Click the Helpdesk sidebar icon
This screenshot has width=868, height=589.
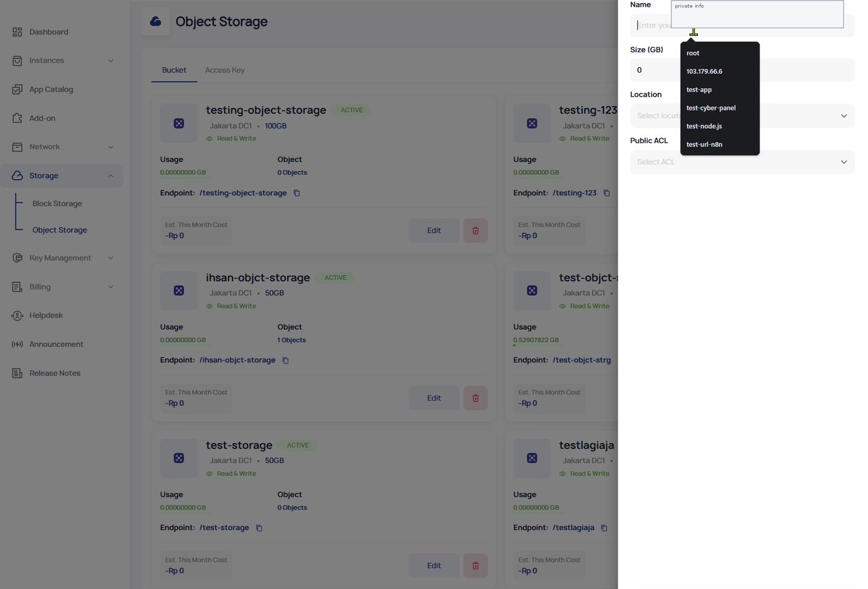tap(17, 316)
